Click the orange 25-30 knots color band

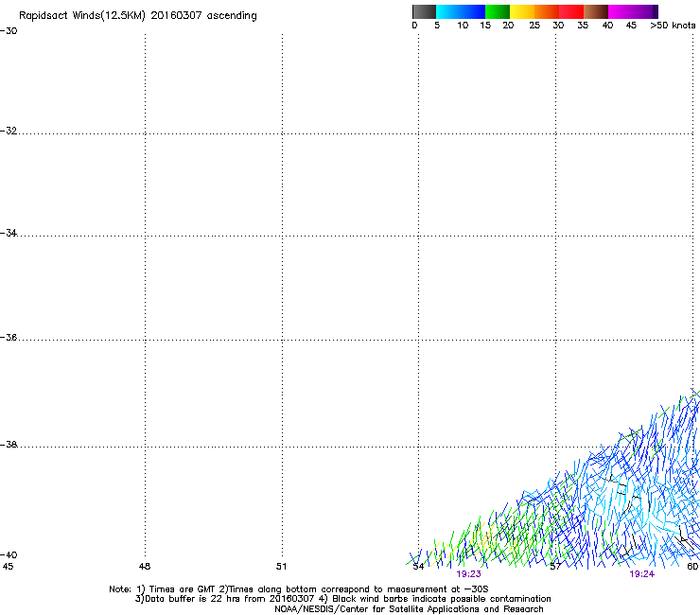coord(547,11)
